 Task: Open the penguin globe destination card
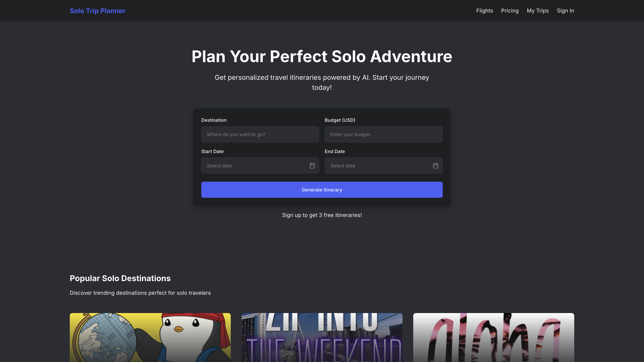click(x=150, y=337)
